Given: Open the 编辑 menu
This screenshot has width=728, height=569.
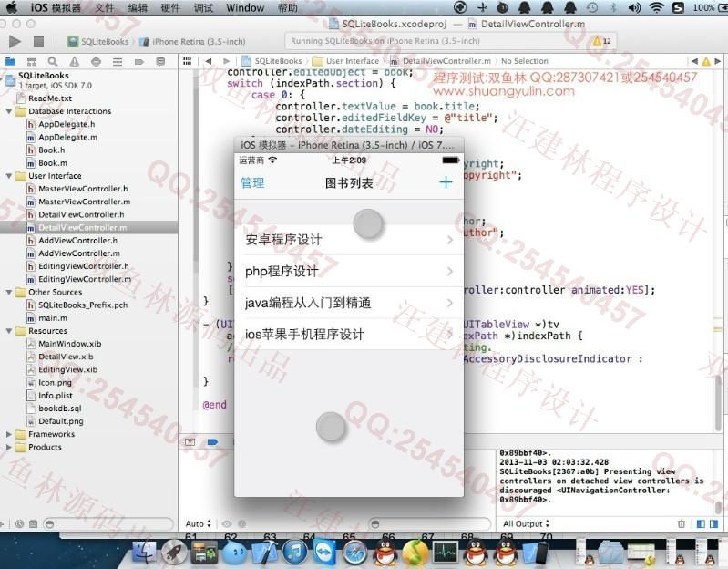Looking at the screenshot, I should (x=138, y=8).
